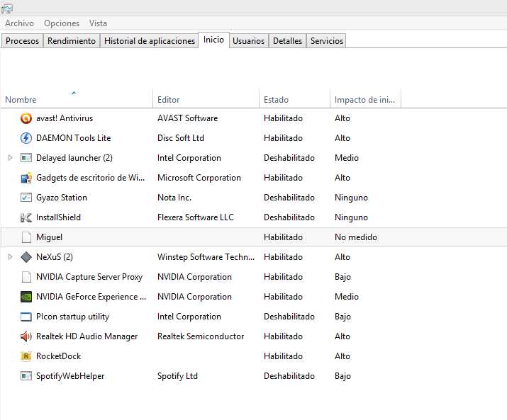507x420 pixels.
Task: Switch to the Rendimiento tab
Action: pyautogui.click(x=72, y=41)
